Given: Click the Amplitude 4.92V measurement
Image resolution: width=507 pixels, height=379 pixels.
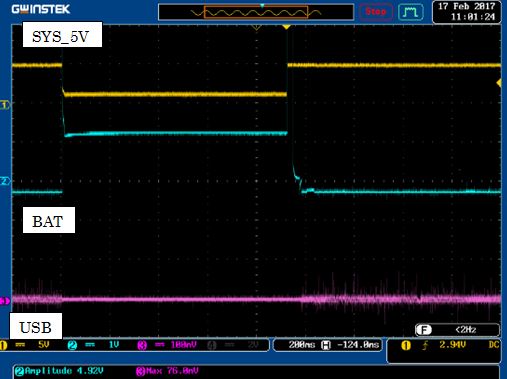Looking at the screenshot, I should [59, 371].
